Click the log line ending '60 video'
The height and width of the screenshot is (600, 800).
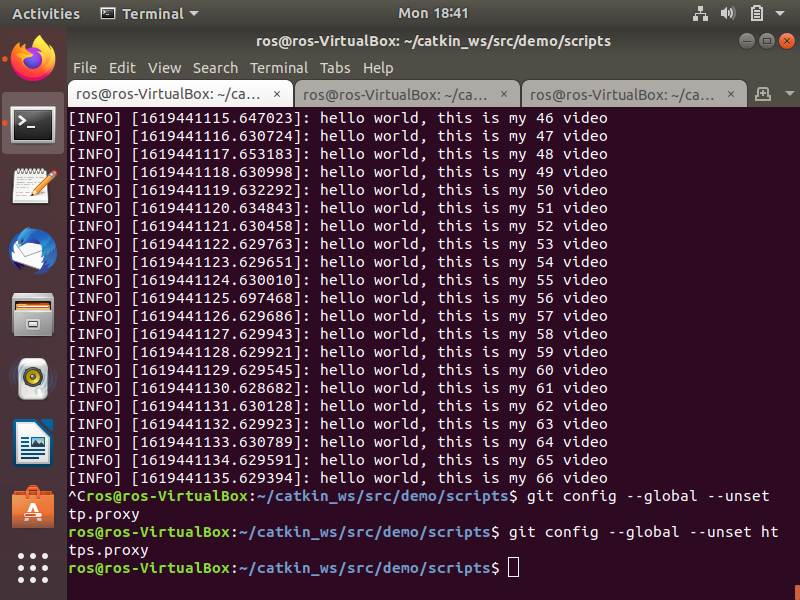click(x=338, y=370)
